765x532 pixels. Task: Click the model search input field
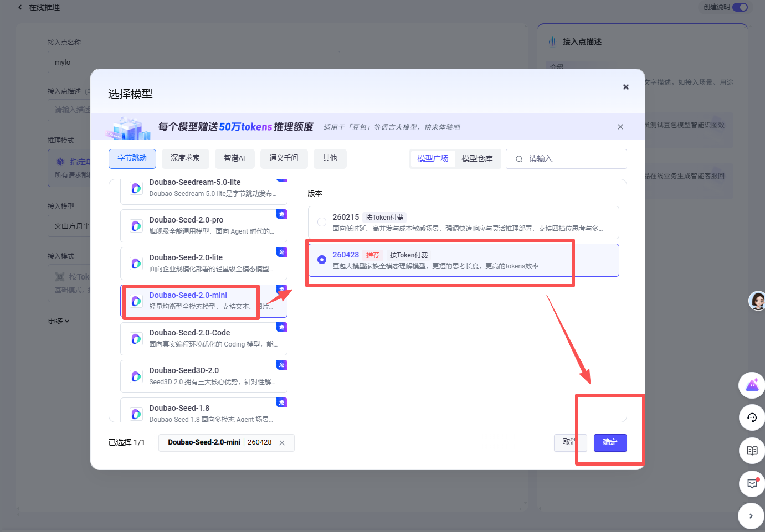(566, 159)
